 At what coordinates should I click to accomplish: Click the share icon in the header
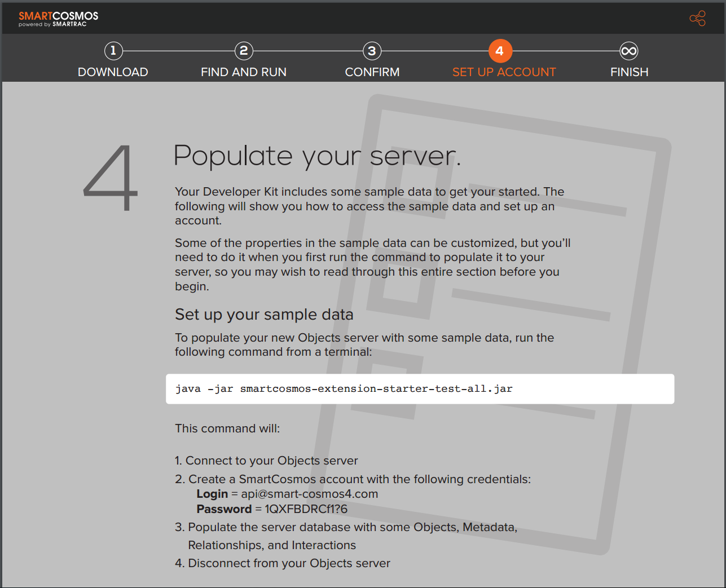click(x=697, y=18)
